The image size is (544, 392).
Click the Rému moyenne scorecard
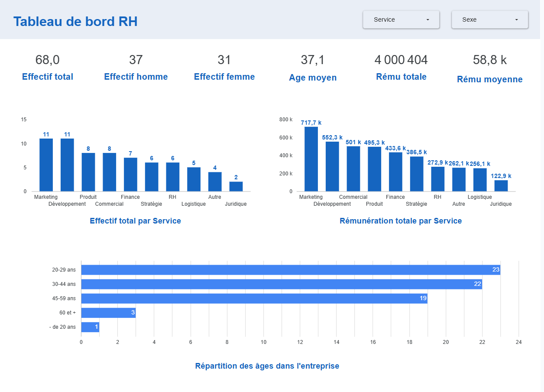coord(489,68)
